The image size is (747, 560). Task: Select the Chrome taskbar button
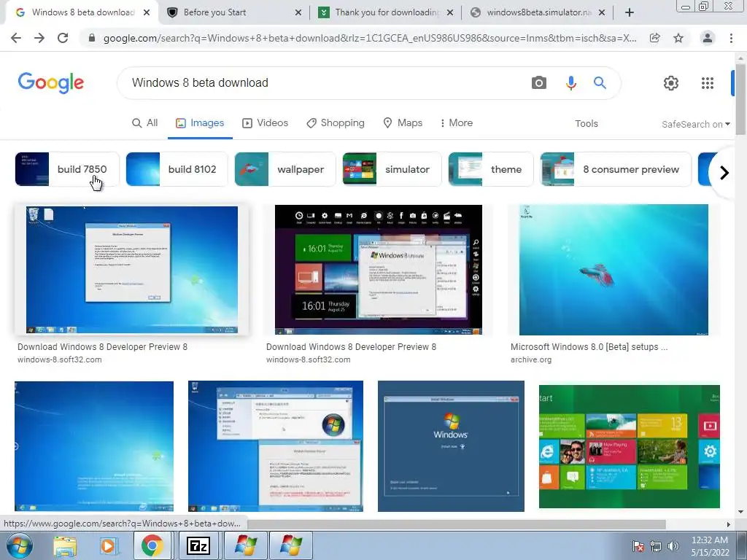click(x=152, y=545)
